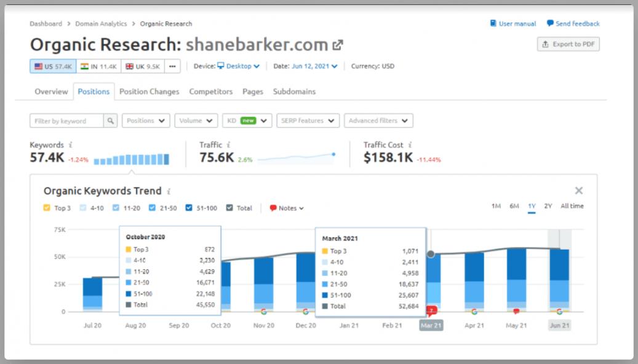Click the Jun 21 chart bar
This screenshot has width=638, height=364.
click(x=559, y=280)
